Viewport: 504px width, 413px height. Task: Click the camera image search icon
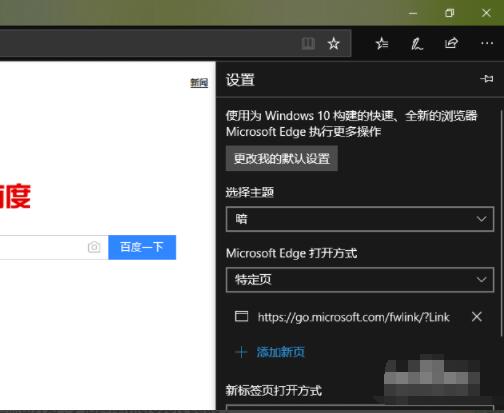tap(94, 247)
